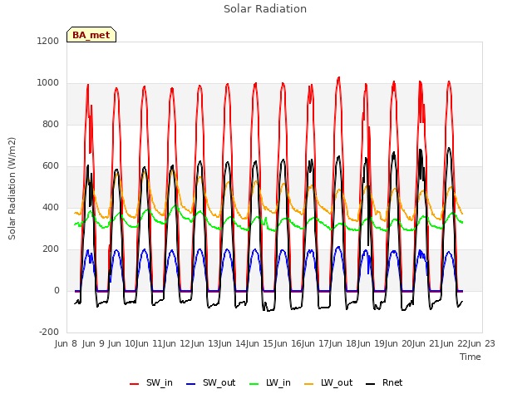Screen dimensions: 532x399
Task: Click the green LW_in legend swatch
Action: [x=254, y=384]
